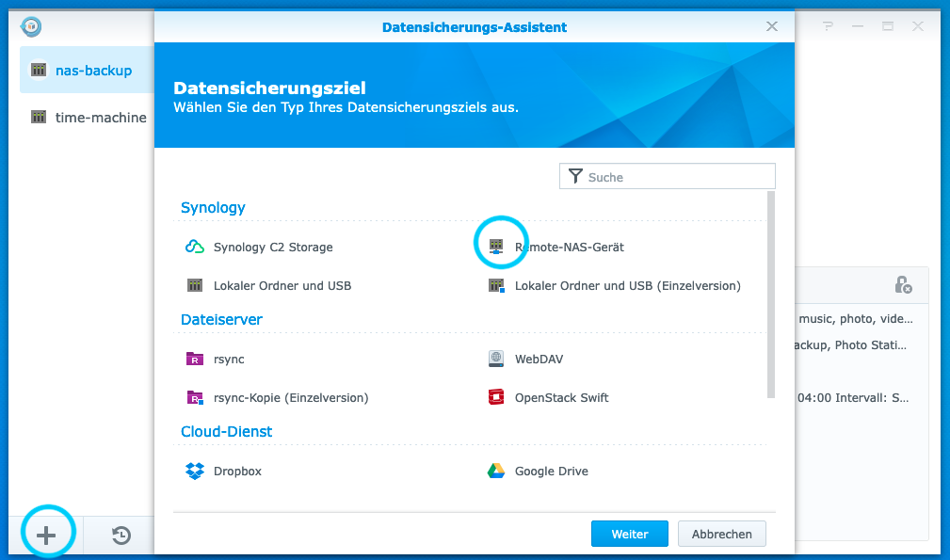Click the destination list scrollbar
Image resolution: width=950 pixels, height=560 pixels.
[x=771, y=294]
